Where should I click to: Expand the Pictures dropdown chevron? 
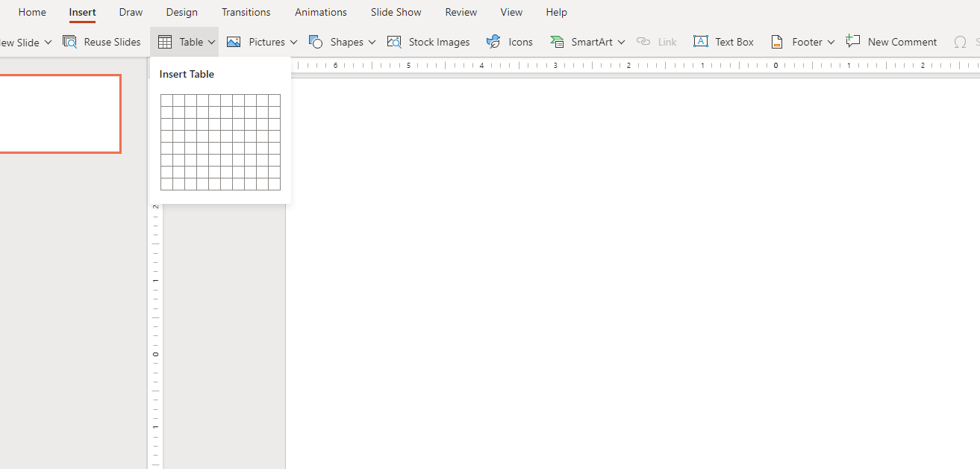tap(293, 42)
